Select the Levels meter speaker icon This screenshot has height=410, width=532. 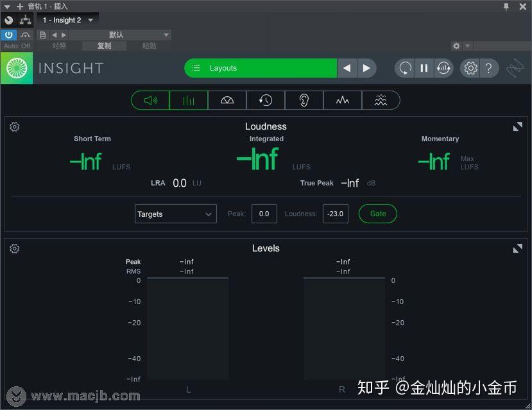[x=150, y=100]
